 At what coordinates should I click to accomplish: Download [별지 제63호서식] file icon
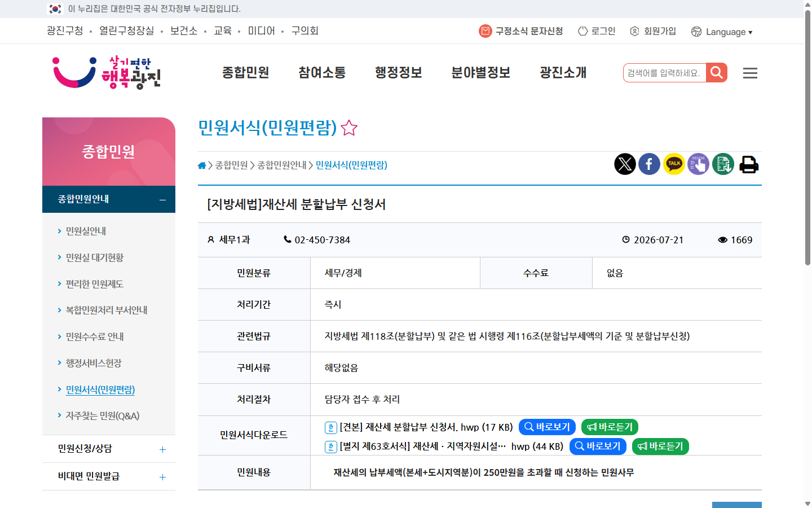click(x=331, y=447)
